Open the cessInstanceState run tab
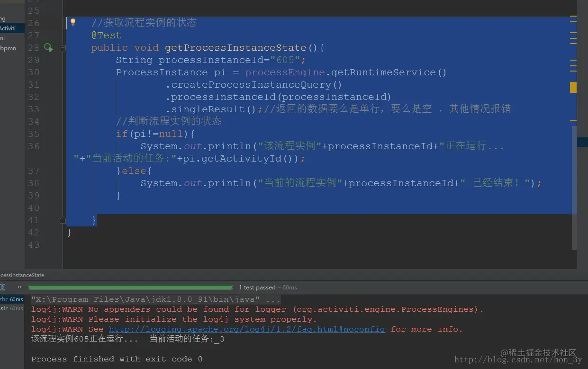Screen dimensions: 588x369 [22, 275]
